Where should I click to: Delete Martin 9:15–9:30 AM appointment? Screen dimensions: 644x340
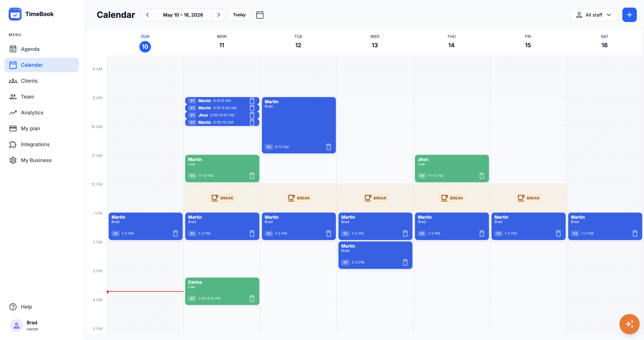252,108
